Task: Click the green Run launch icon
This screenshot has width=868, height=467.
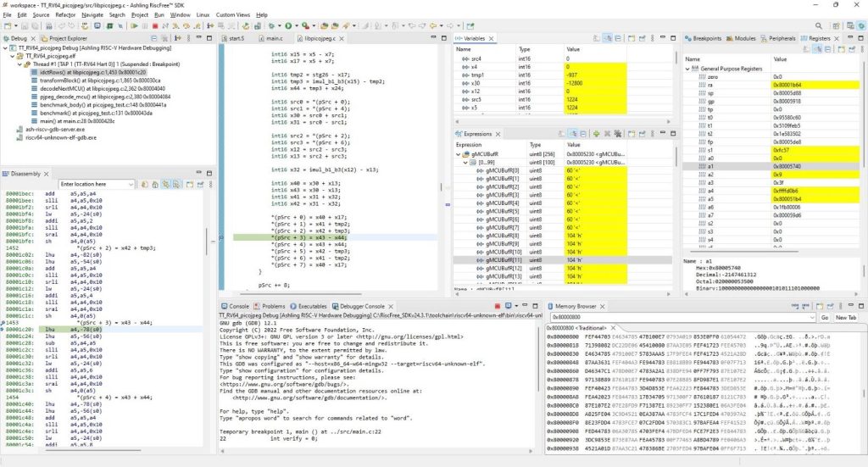Action: coord(288,25)
